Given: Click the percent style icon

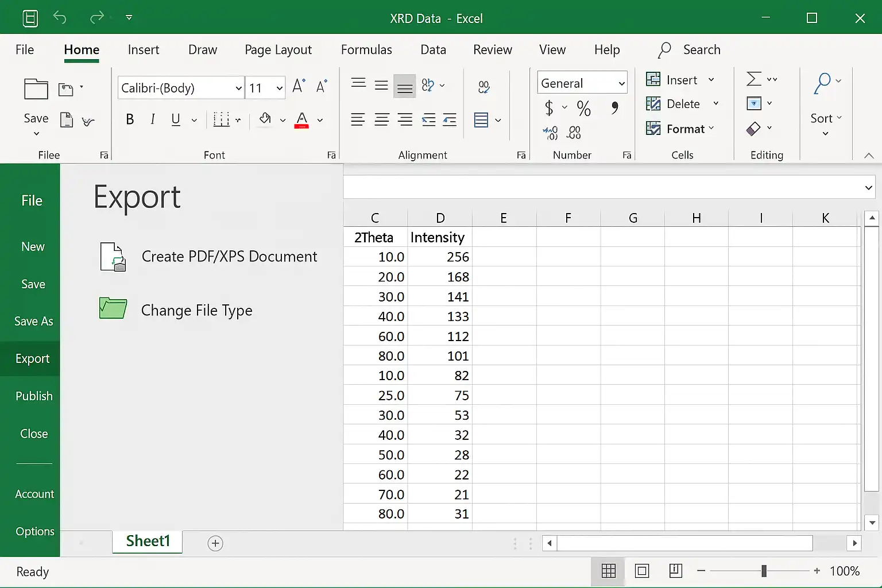Looking at the screenshot, I should [583, 108].
